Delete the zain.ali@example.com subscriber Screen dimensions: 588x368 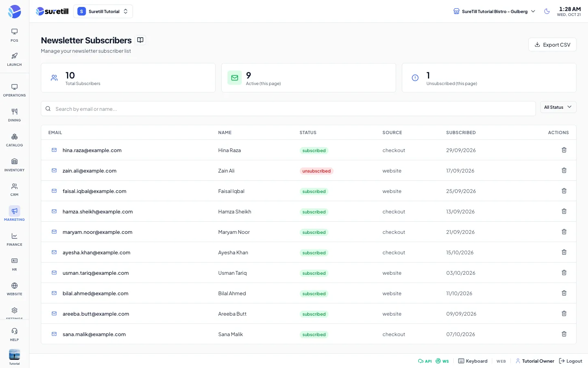[x=564, y=171]
